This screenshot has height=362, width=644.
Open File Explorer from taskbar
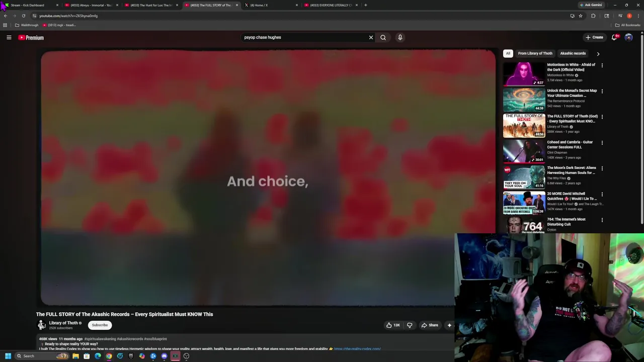coord(75,356)
